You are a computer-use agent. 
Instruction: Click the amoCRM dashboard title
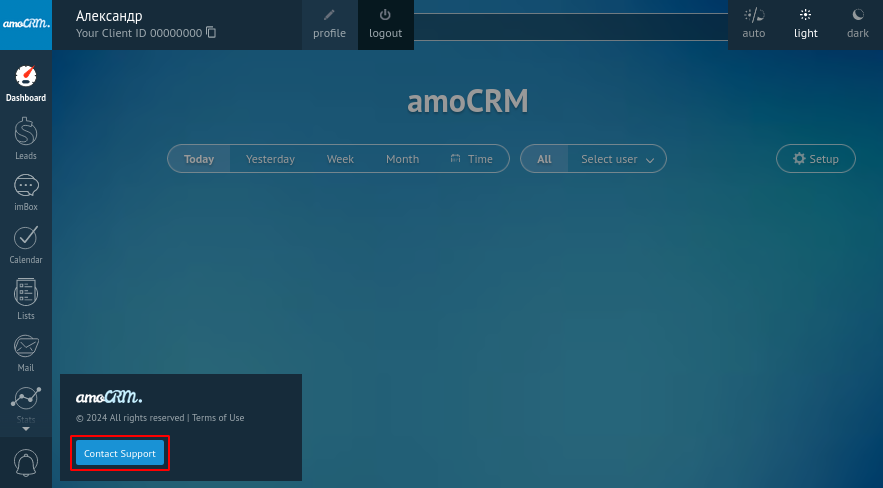[x=467, y=101]
